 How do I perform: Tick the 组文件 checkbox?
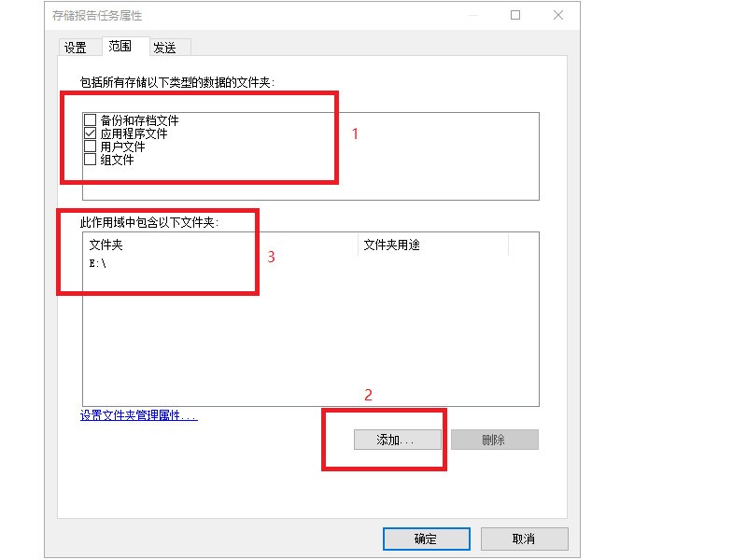coord(90,159)
